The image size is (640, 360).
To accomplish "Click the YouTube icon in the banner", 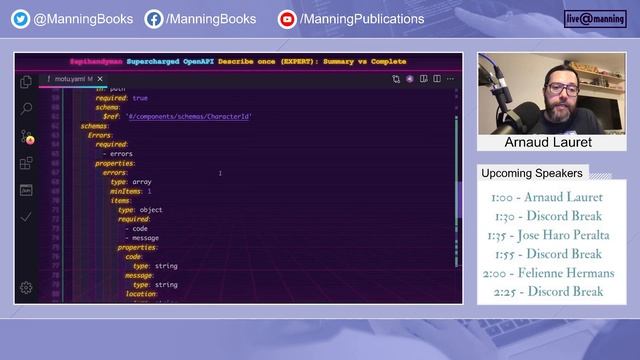I will pyautogui.click(x=287, y=19).
